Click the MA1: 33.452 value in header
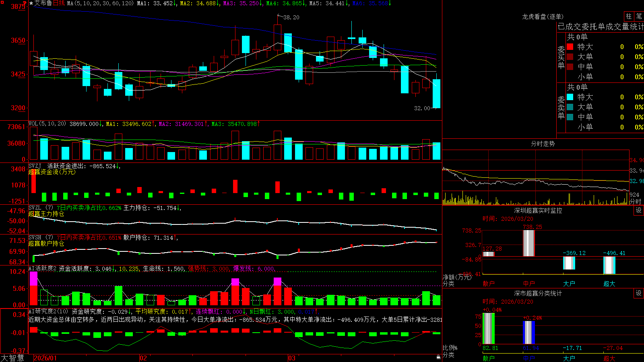 (x=155, y=3)
